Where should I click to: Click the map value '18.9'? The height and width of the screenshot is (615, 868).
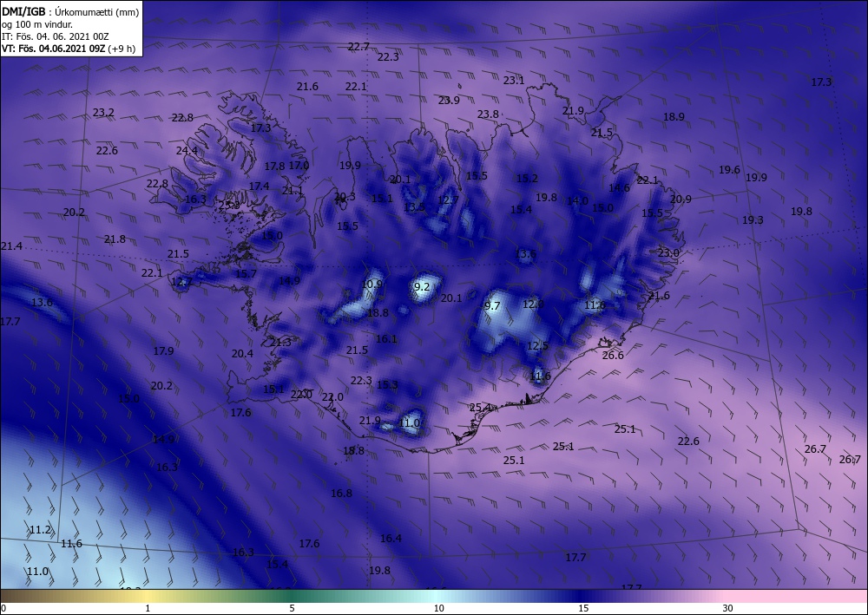(x=674, y=117)
